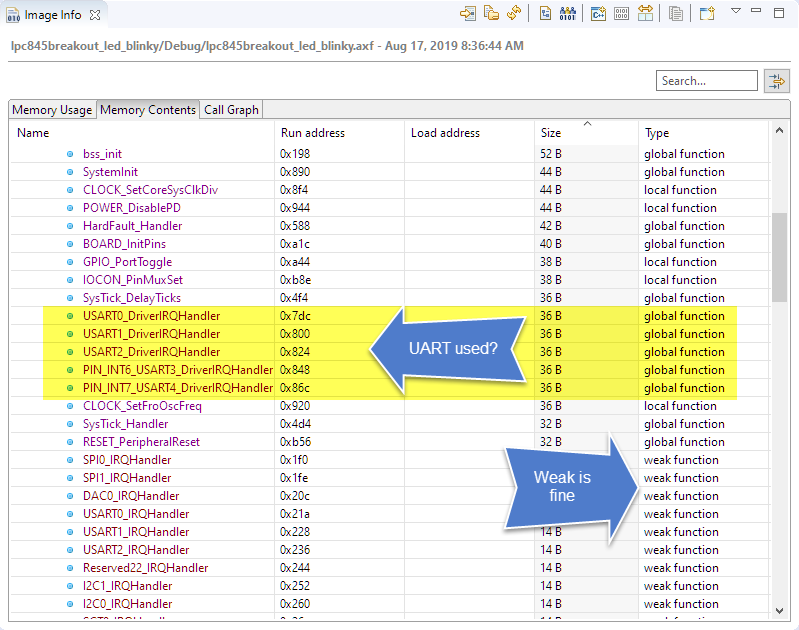
Task: Toggle the filter button beside Search
Action: 775,81
